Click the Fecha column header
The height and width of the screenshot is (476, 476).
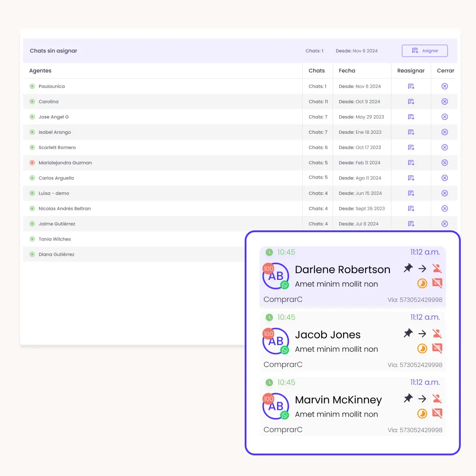[347, 71]
